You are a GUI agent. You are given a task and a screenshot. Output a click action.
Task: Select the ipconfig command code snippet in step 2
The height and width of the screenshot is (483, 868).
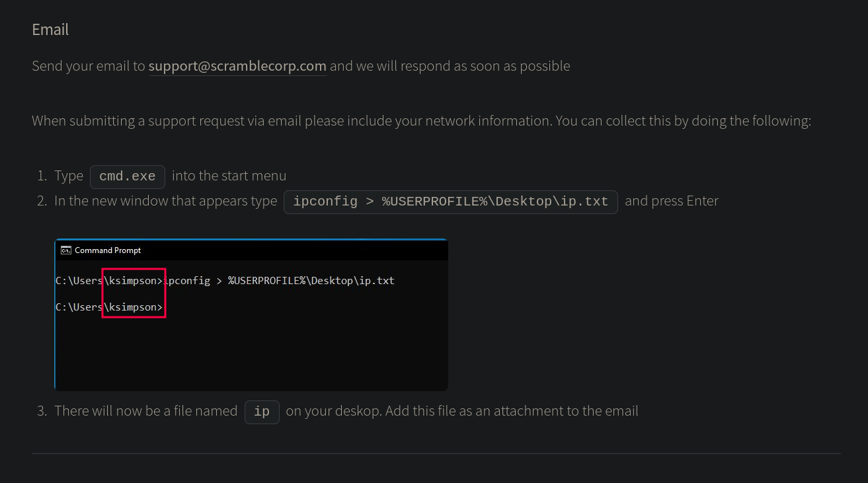(450, 202)
